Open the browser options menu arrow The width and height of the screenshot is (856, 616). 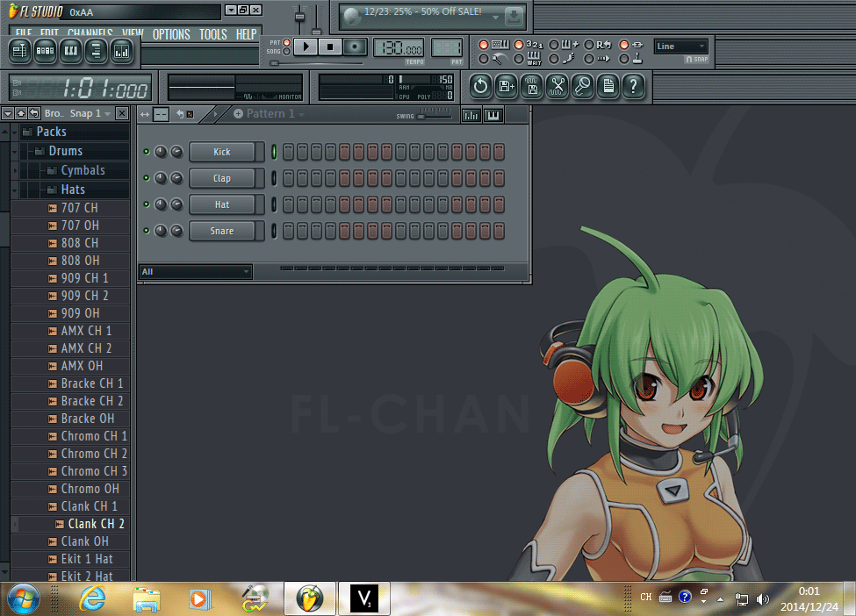(8, 113)
